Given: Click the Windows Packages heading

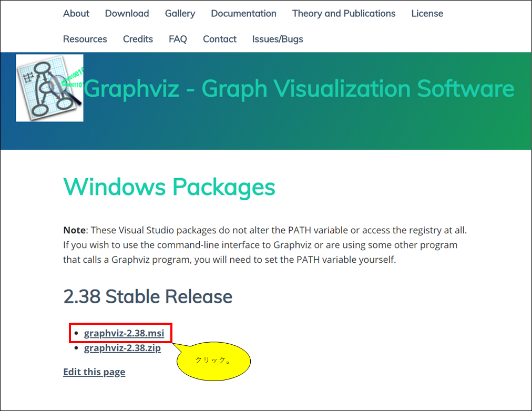Looking at the screenshot, I should point(169,187).
